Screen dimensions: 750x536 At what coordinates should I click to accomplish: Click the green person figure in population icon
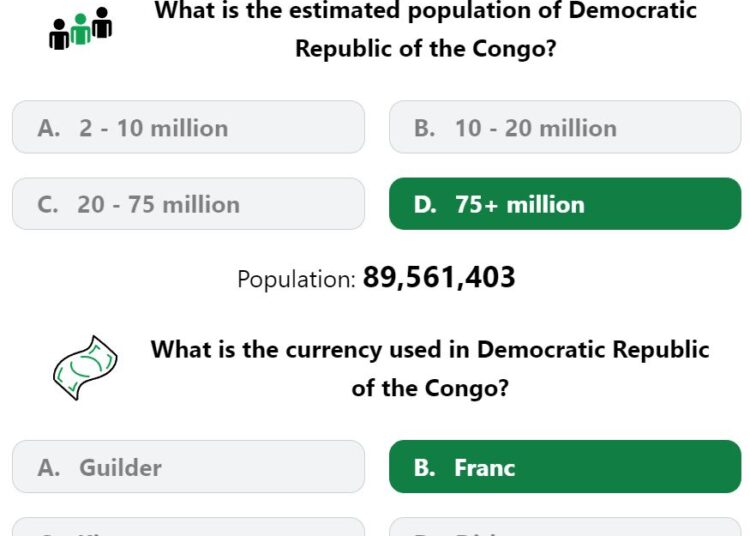coord(80,30)
